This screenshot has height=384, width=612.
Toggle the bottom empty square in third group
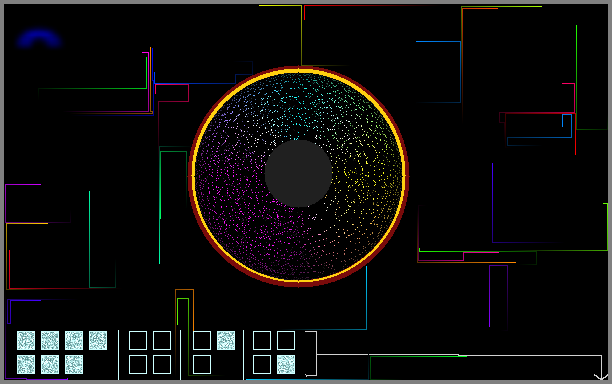point(202,364)
